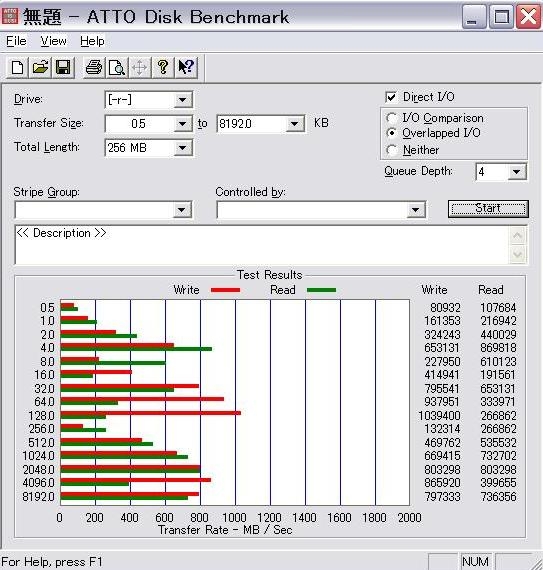Viewport: 543px width, 570px height.
Task: Select the I/O Comparison radio button
Action: (x=391, y=118)
